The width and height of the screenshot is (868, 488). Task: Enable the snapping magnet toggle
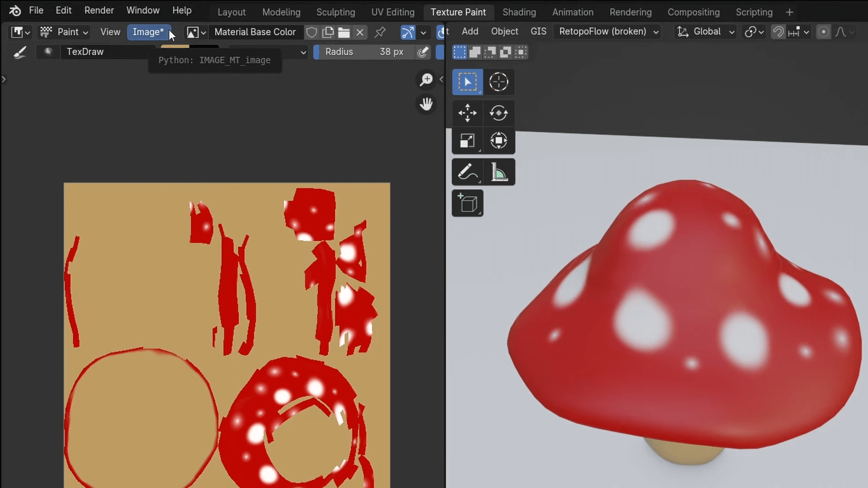pyautogui.click(x=778, y=32)
